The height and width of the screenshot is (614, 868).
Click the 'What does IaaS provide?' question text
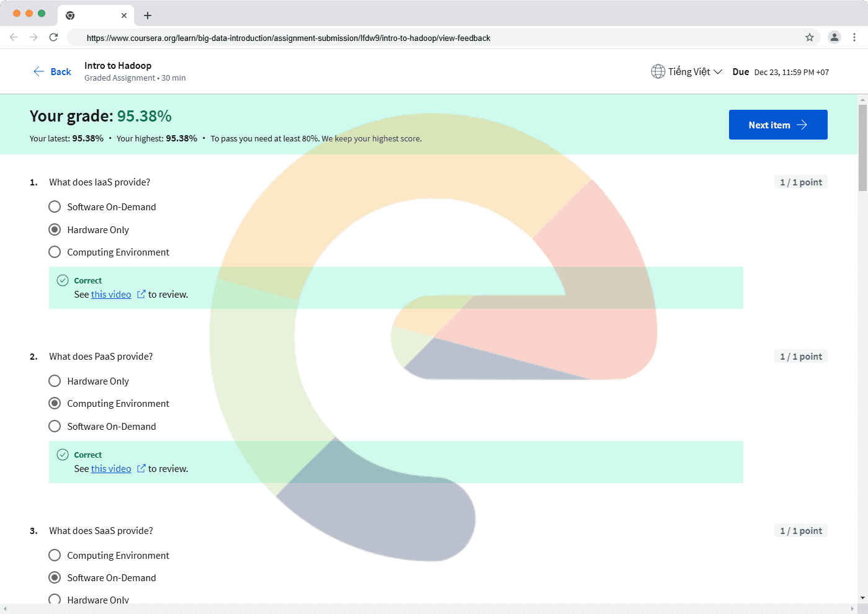coord(100,182)
